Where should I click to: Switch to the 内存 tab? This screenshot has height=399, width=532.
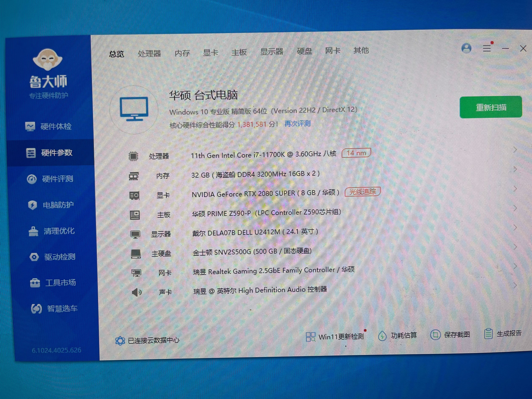click(x=182, y=53)
